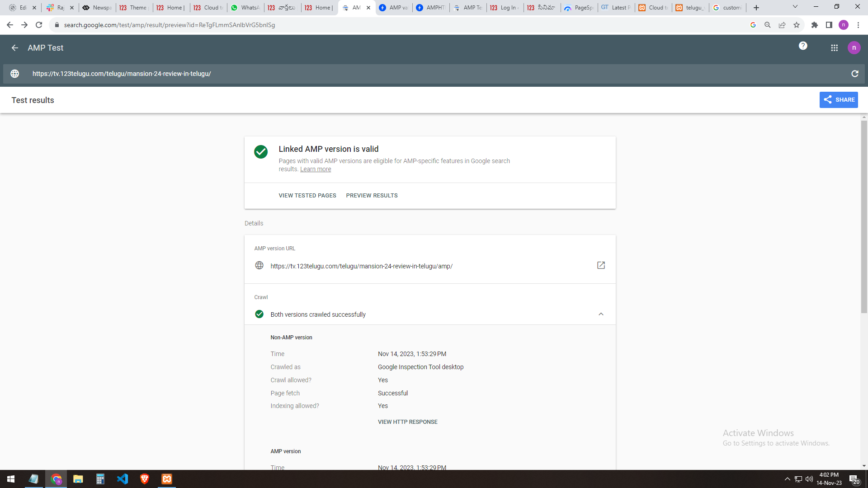
Task: Share this page from the address bar
Action: [782, 25]
